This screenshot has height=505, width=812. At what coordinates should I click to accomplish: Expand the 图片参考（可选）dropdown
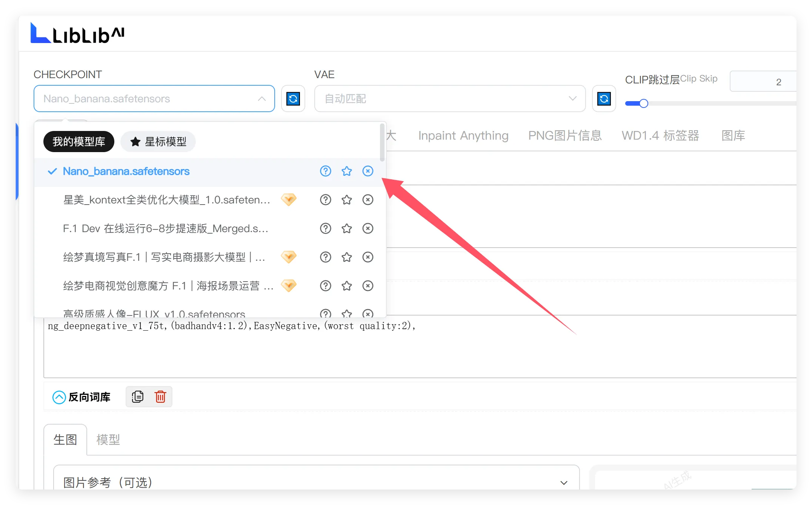[x=564, y=482]
